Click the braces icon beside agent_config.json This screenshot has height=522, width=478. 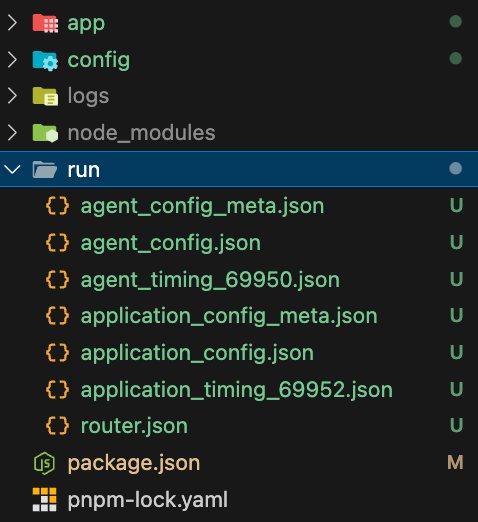click(58, 242)
